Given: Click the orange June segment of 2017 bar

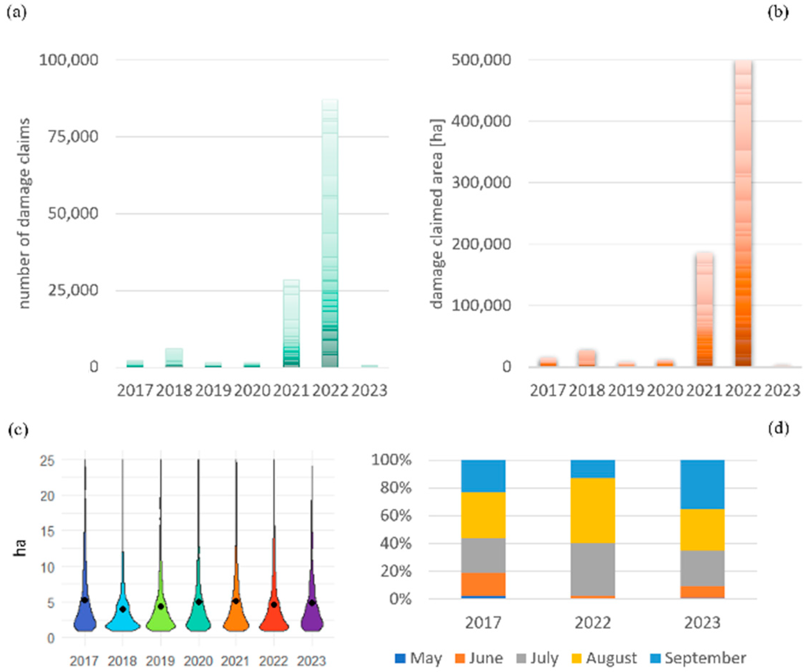Looking at the screenshot, I should pyautogui.click(x=483, y=584).
